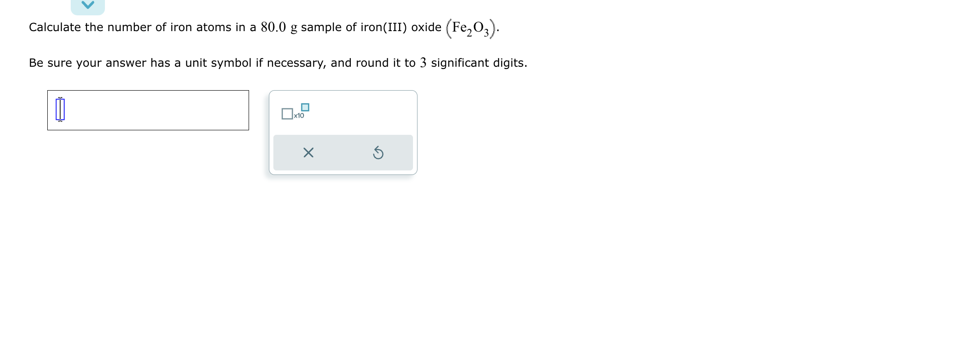Collapse the question panel with the chevron
980x358 pixels.
[x=87, y=5]
